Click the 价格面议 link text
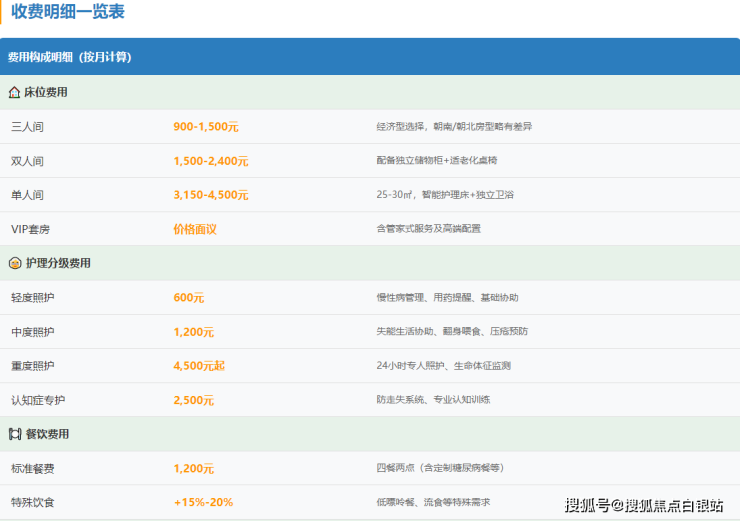Viewport: 740px width, 521px height. (195, 229)
